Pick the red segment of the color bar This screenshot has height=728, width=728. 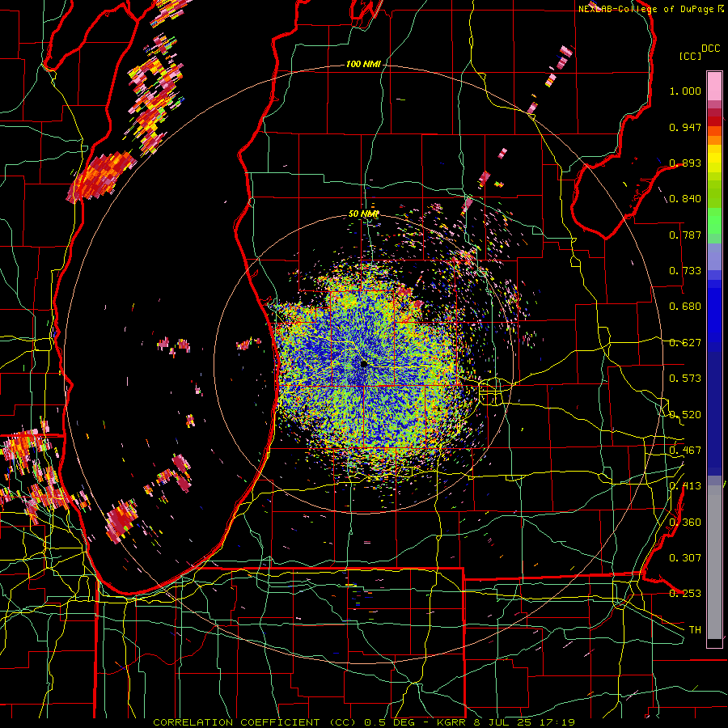[x=714, y=121]
